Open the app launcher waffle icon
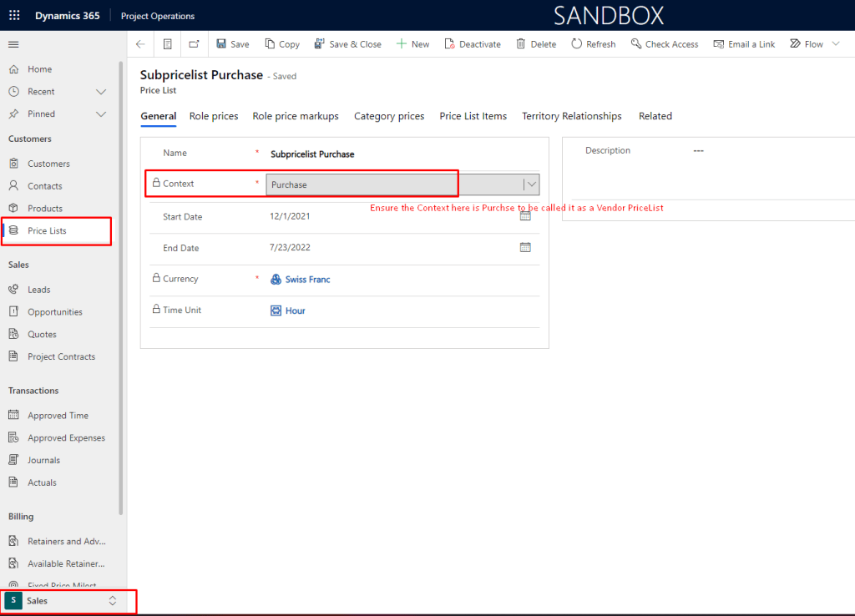 [x=14, y=16]
